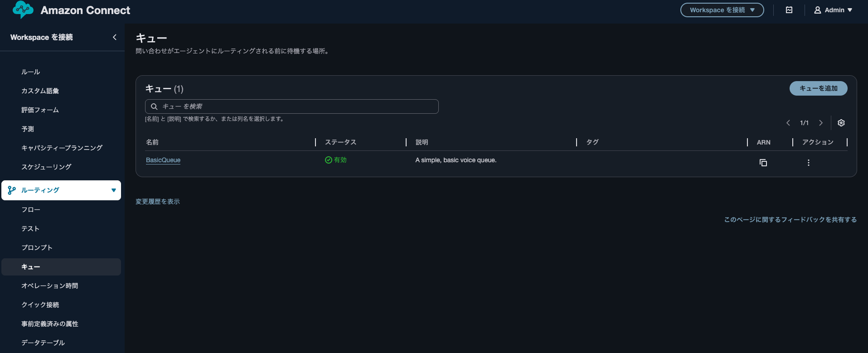Viewport: 868px width, 353px height.
Task: Go to テスト page
Action: click(30, 229)
